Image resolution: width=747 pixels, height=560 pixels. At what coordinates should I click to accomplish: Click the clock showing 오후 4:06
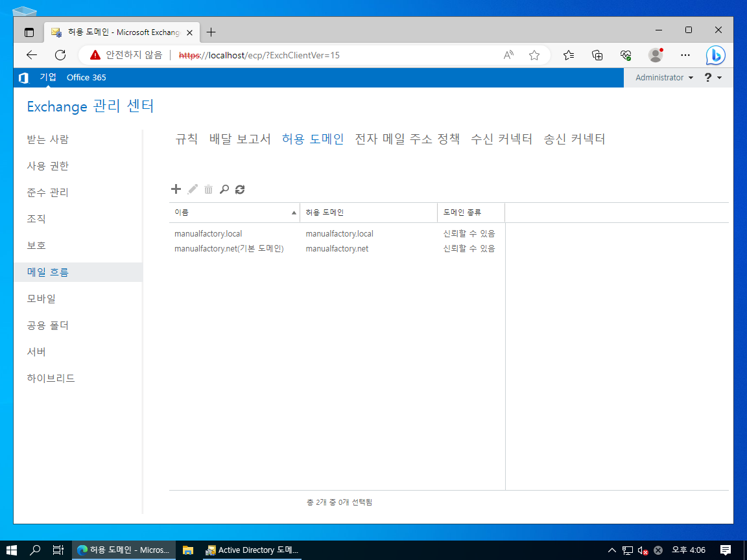point(689,550)
